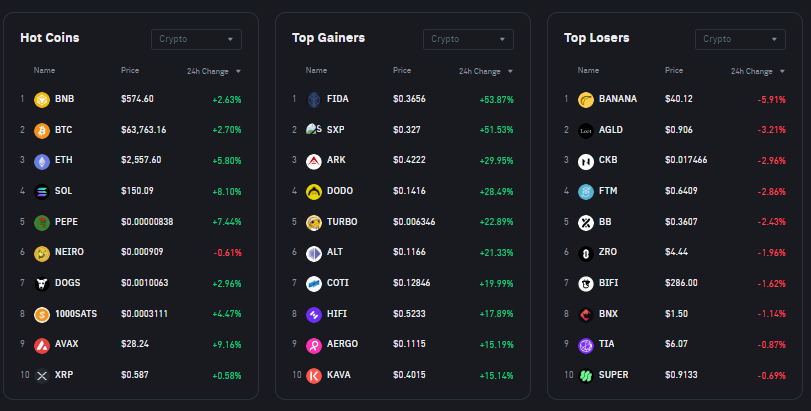Click the TIA price $6.07

(676, 344)
